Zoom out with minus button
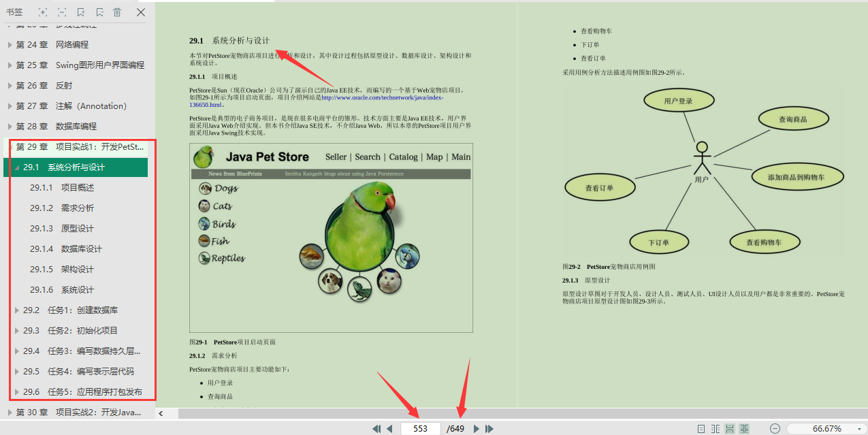 click(x=775, y=429)
